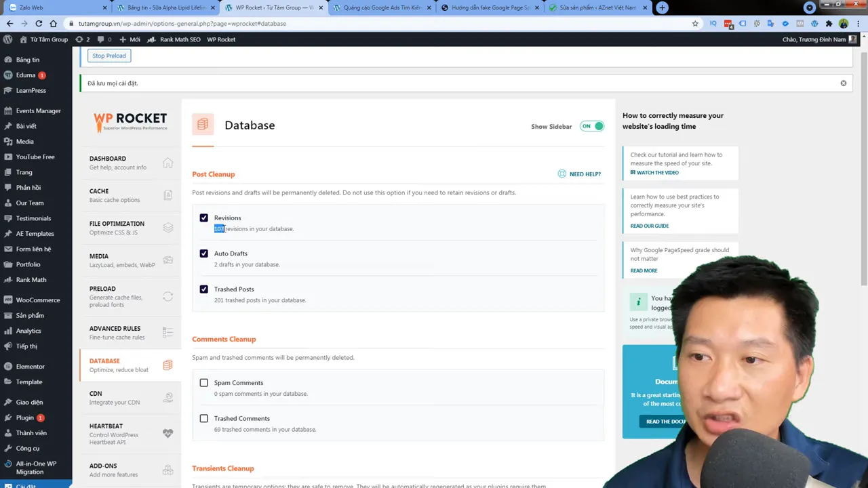Image resolution: width=868 pixels, height=488 pixels.
Task: Click Mới new content admin bar item
Action: pos(130,39)
